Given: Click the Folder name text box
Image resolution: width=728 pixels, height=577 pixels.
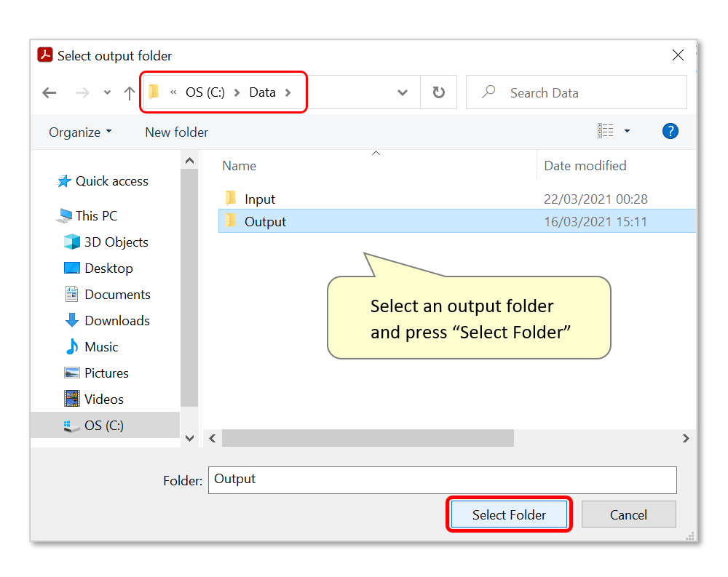Looking at the screenshot, I should (x=443, y=480).
